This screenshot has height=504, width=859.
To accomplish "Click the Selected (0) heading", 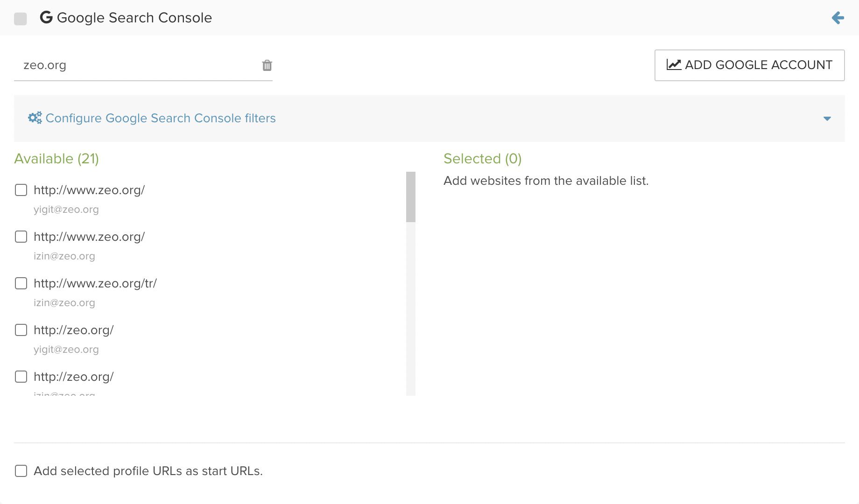I will tap(482, 159).
